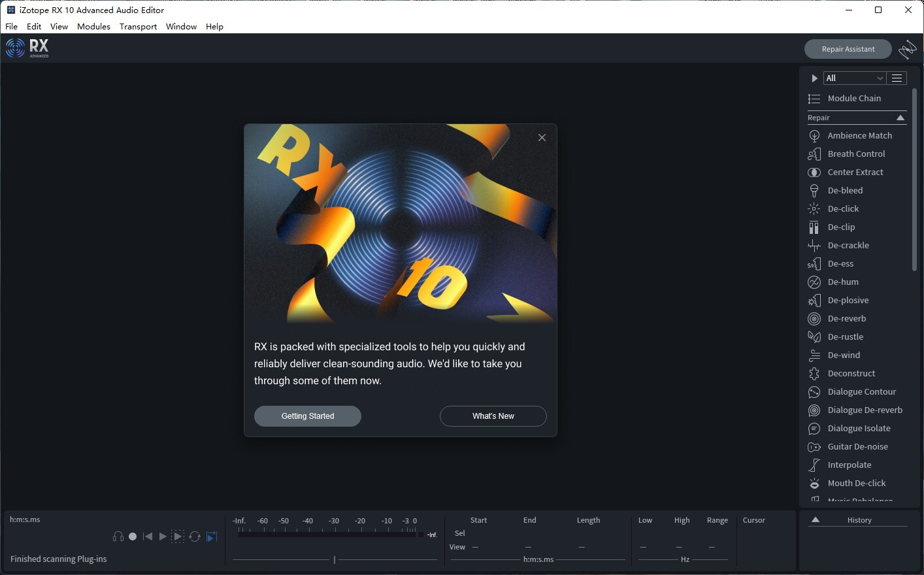The image size is (924, 575).
Task: Open the Repair Assistant
Action: pos(848,49)
